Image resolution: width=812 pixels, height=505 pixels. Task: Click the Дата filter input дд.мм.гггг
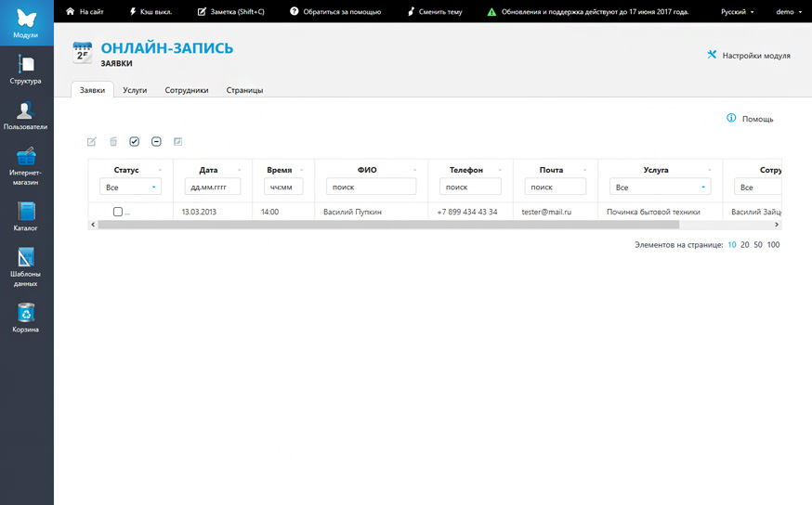tap(213, 187)
